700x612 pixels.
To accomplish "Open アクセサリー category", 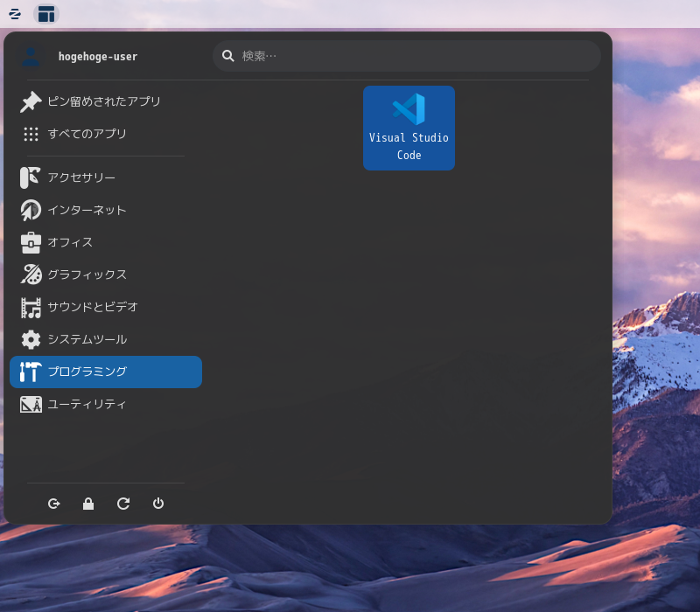I will [x=106, y=177].
